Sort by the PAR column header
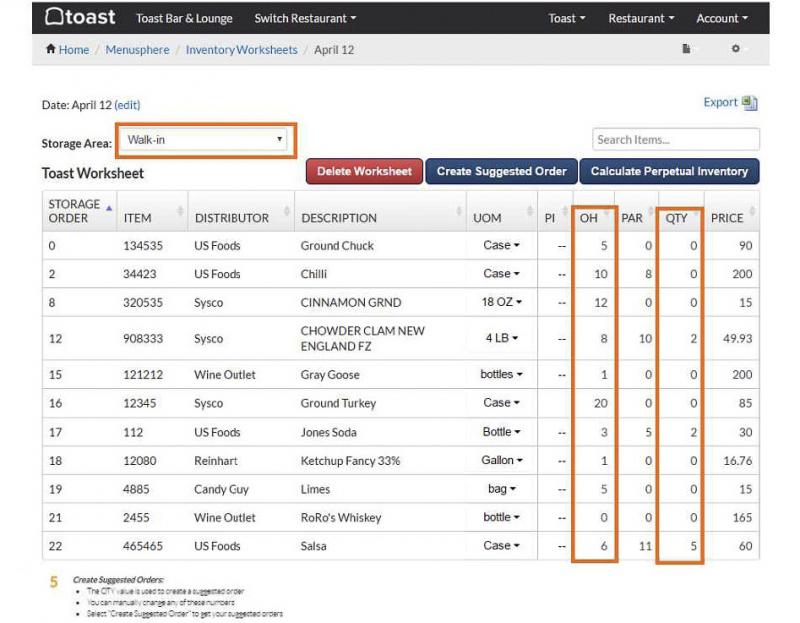This screenshot has height=623, width=800. tap(636, 211)
